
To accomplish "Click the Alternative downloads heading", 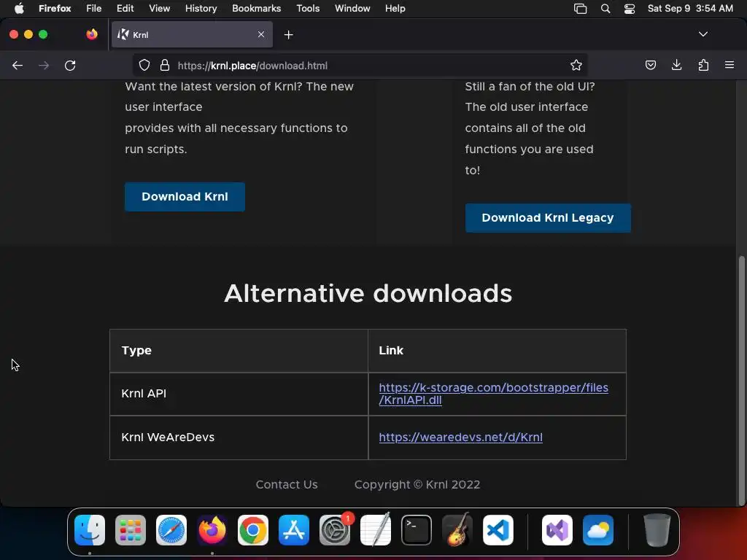I will pyautogui.click(x=368, y=293).
